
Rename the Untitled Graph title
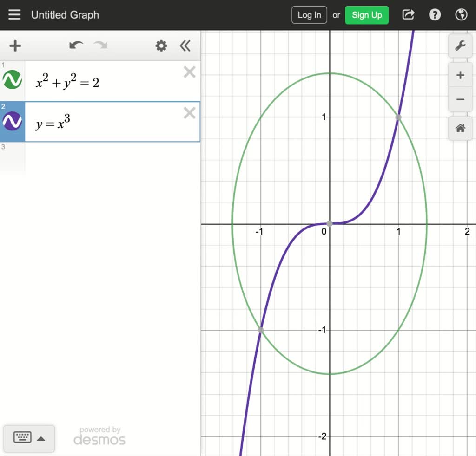pos(65,14)
